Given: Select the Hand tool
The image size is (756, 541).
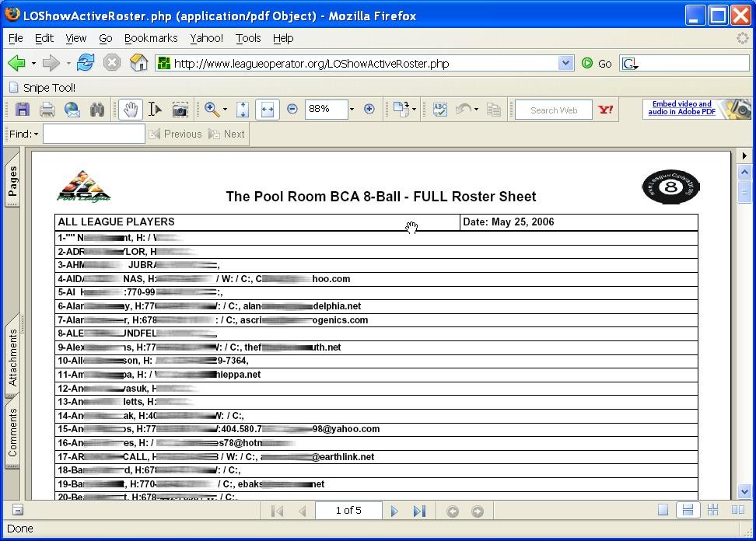Looking at the screenshot, I should [x=130, y=110].
